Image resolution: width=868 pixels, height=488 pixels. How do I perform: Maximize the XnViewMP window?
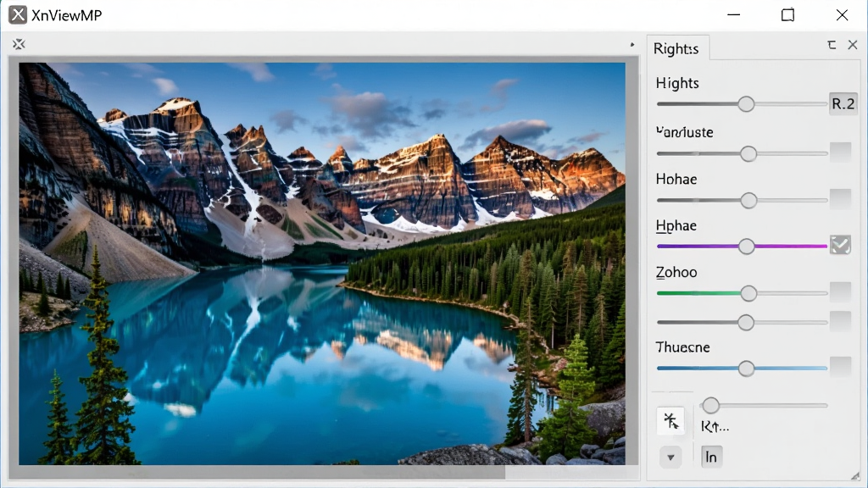(x=787, y=15)
